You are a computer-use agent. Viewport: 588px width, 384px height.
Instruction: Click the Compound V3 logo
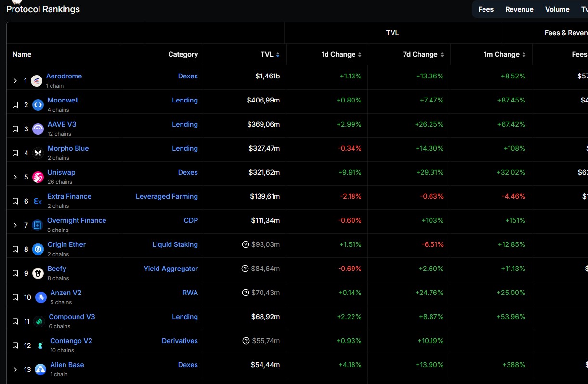(x=39, y=321)
